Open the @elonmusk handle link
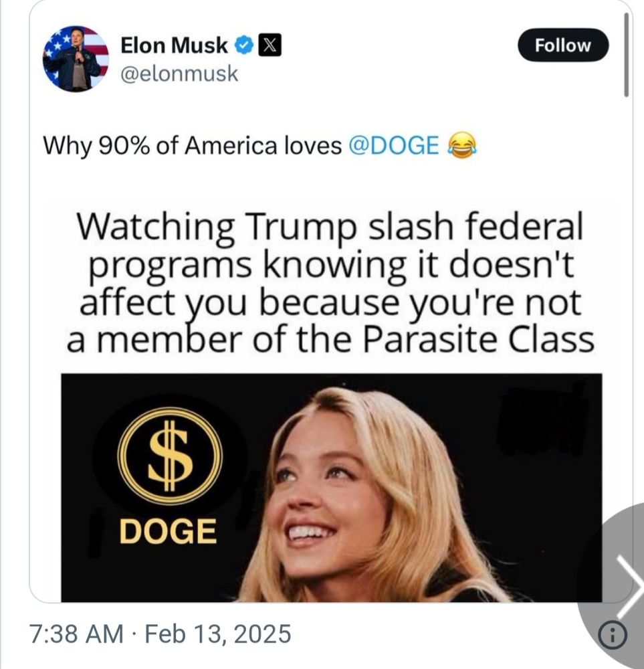The width and height of the screenshot is (644, 669). (179, 74)
